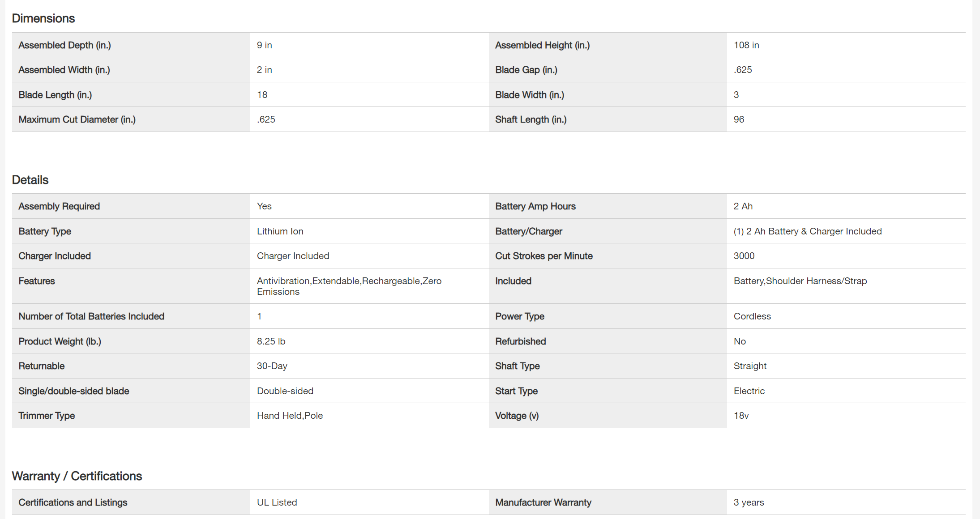
Task: Click the Battery Type value Lithium Ion
Action: pos(280,231)
